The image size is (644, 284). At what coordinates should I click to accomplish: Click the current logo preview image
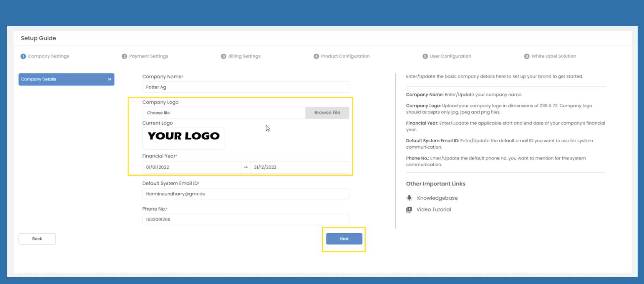click(183, 138)
